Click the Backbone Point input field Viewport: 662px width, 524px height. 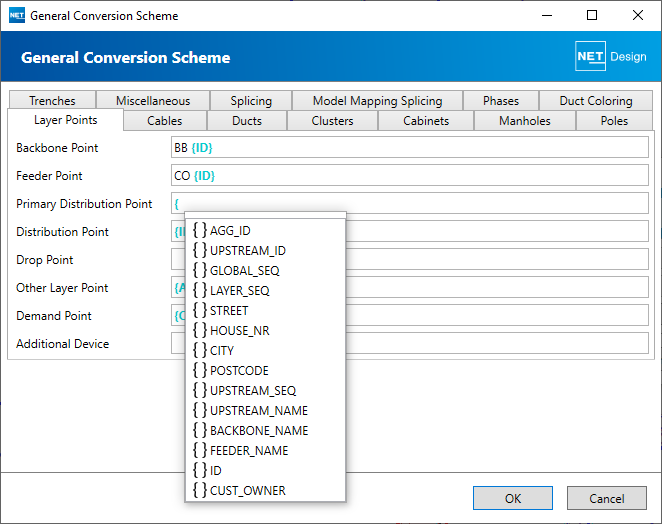410,147
